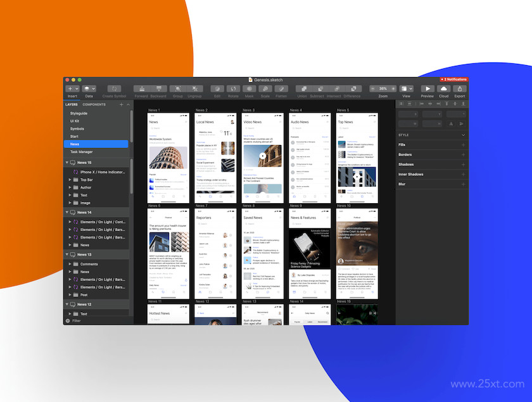Viewport: 532px width, 402px height.
Task: Open the Data dropdown
Action: click(89, 89)
